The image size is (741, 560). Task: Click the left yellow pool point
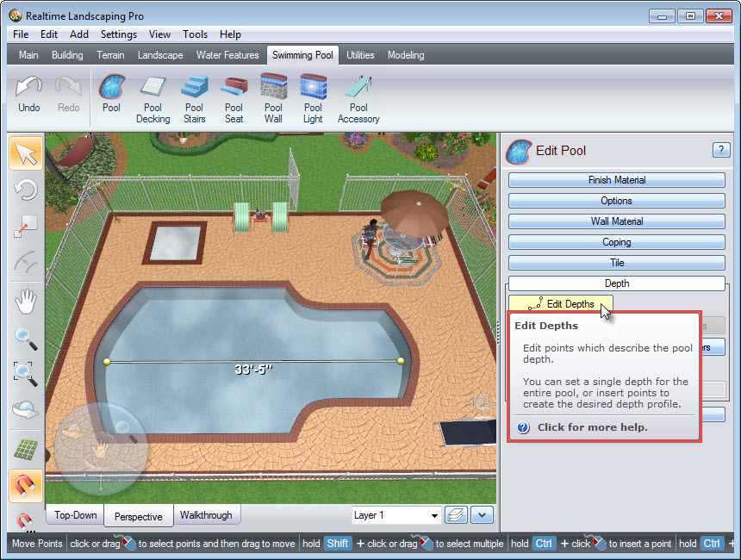click(107, 362)
